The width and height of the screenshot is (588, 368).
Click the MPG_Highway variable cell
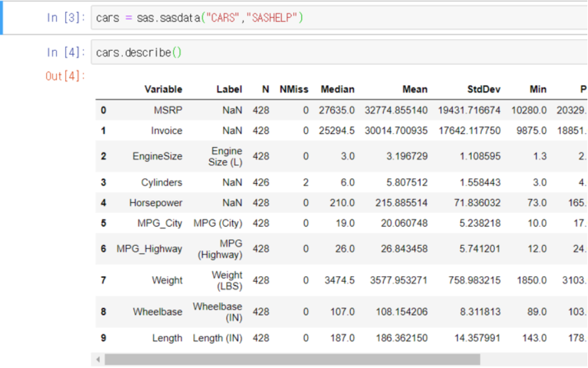[149, 249]
